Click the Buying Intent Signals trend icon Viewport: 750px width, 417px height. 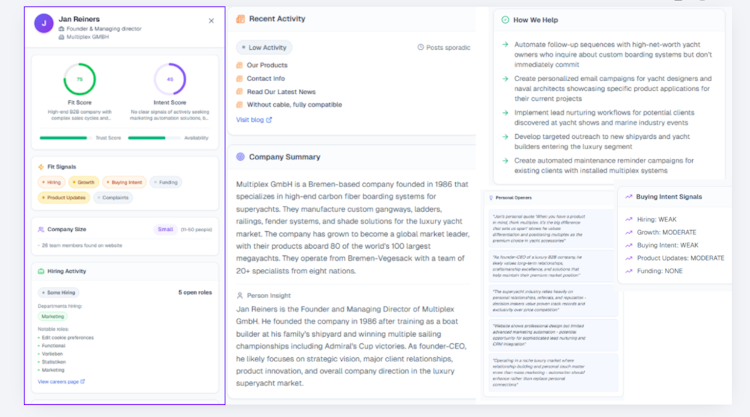[x=629, y=197]
